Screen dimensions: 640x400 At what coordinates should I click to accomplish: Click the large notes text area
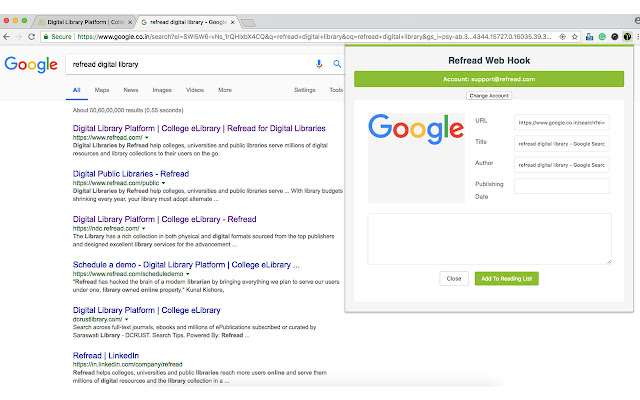tap(489, 239)
